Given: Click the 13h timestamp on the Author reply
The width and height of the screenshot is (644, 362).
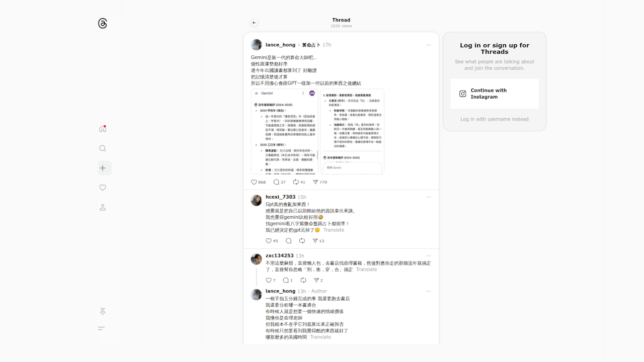Looking at the screenshot, I should coord(302,291).
